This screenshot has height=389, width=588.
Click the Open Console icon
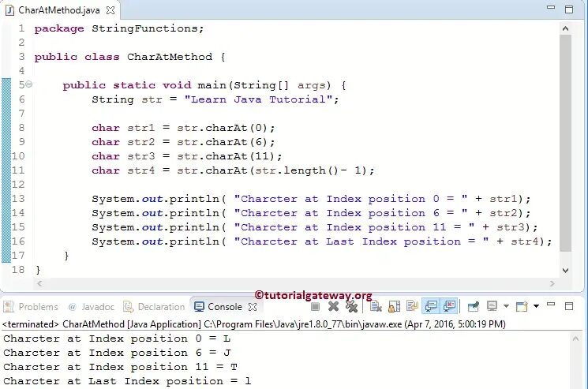pyautogui.click(x=522, y=307)
